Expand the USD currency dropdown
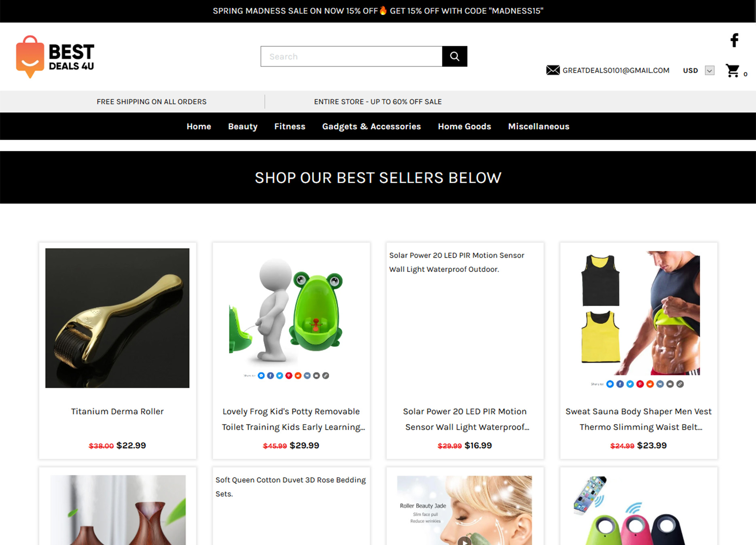 (709, 70)
